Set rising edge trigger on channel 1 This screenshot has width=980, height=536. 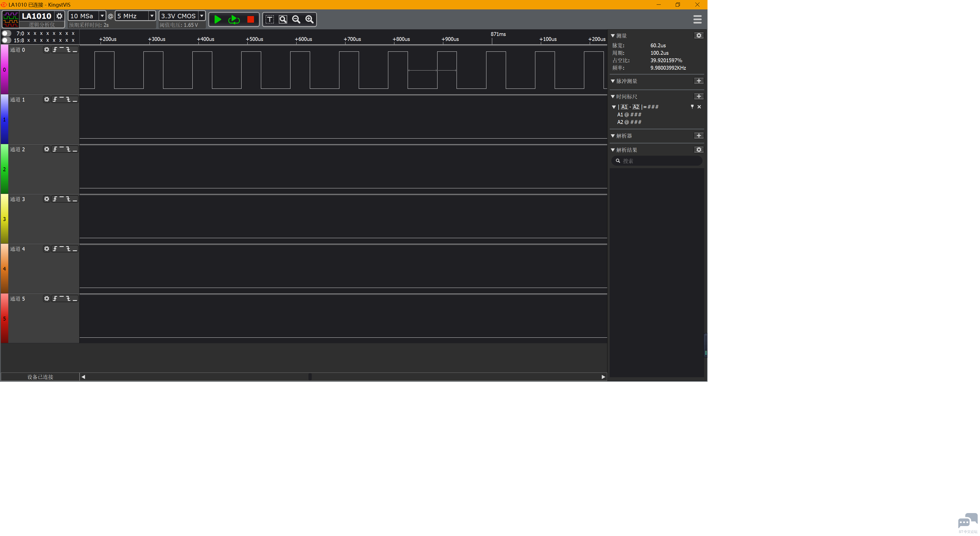click(55, 100)
